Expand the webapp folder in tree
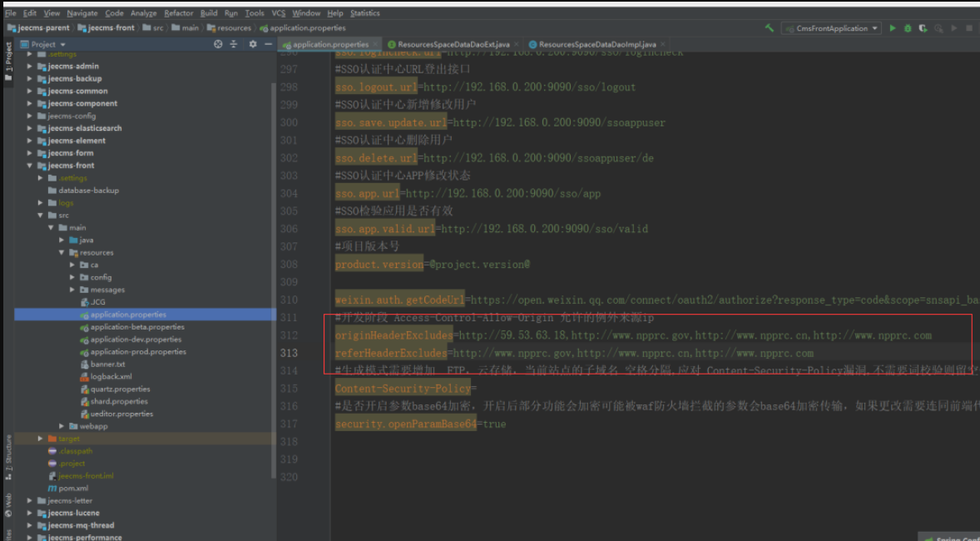 tap(62, 426)
